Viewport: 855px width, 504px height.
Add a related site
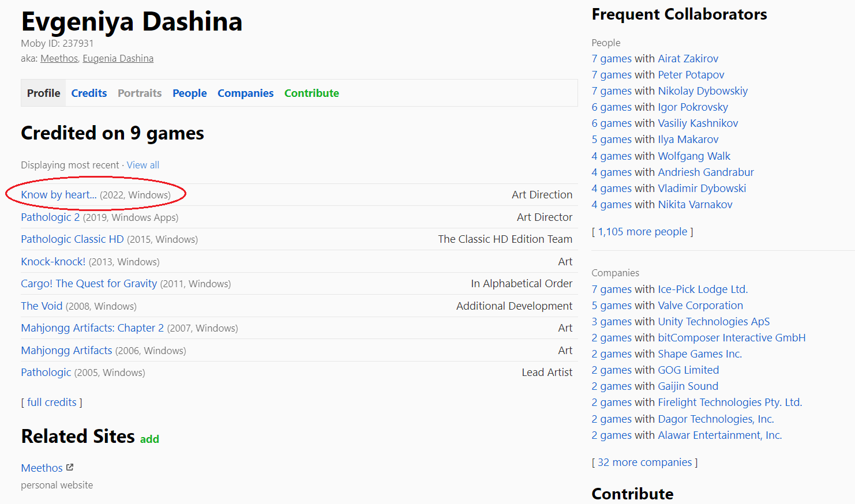149,439
